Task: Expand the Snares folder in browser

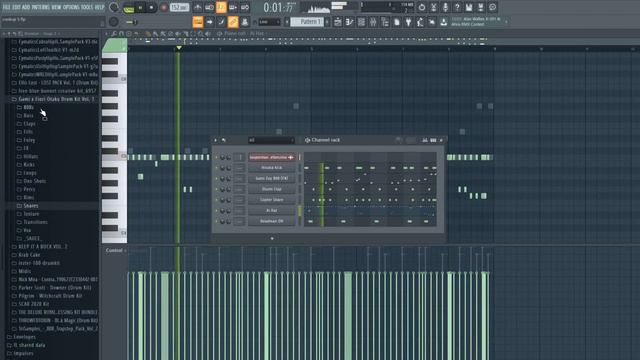Action: pos(27,206)
